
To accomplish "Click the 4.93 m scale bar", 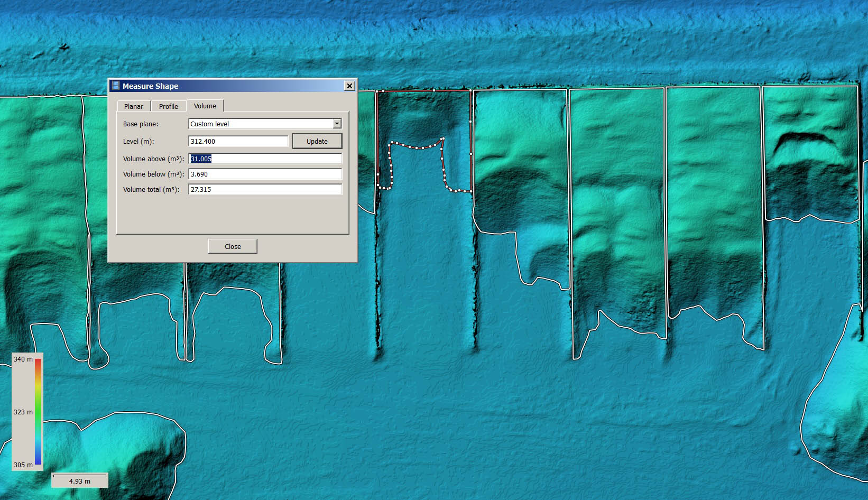I will tap(80, 480).
